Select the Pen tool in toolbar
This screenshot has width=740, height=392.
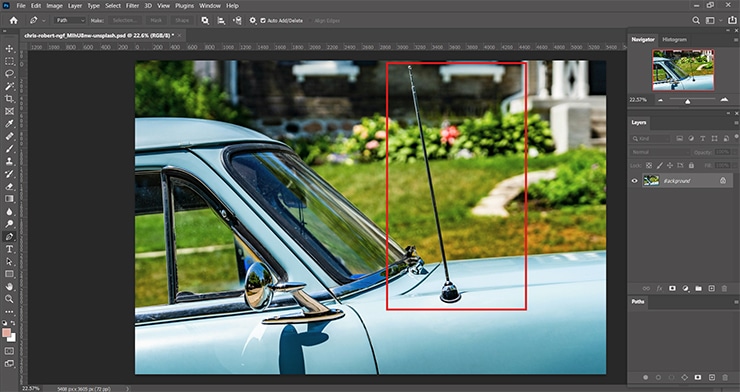coord(9,236)
